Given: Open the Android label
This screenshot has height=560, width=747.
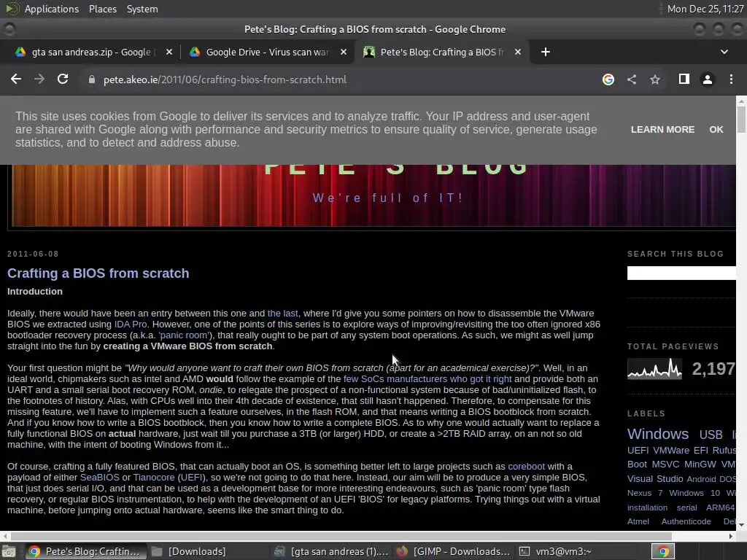Looking at the screenshot, I should [701, 479].
